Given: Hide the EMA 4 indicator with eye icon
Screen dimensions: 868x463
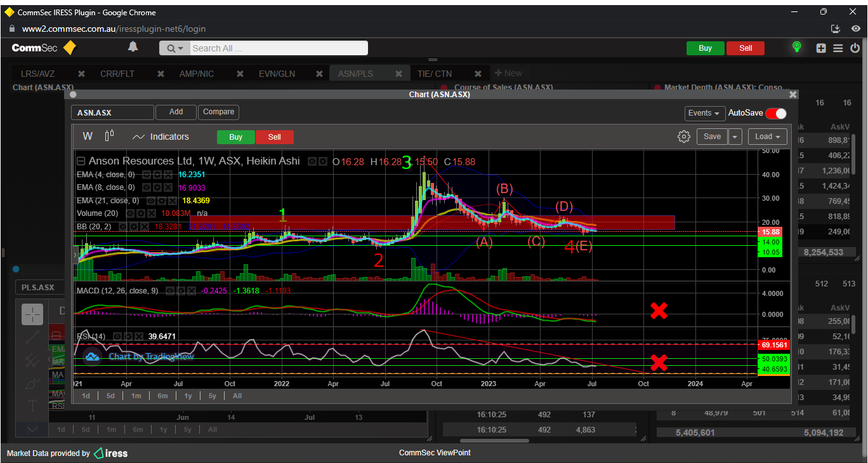Looking at the screenshot, I should pyautogui.click(x=146, y=174).
